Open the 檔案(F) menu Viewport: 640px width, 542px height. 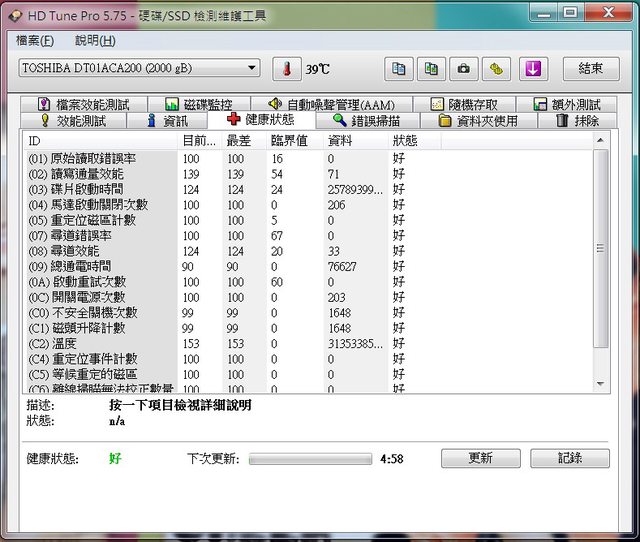tap(35, 41)
